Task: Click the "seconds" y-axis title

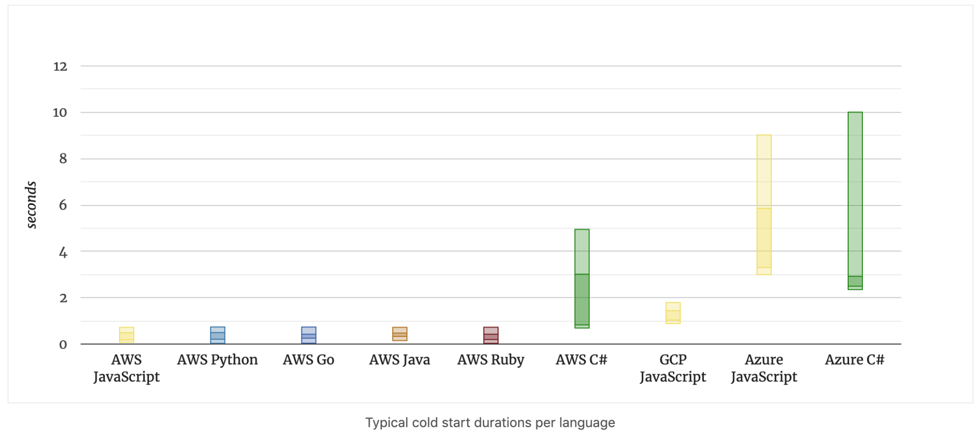Action: (x=31, y=205)
